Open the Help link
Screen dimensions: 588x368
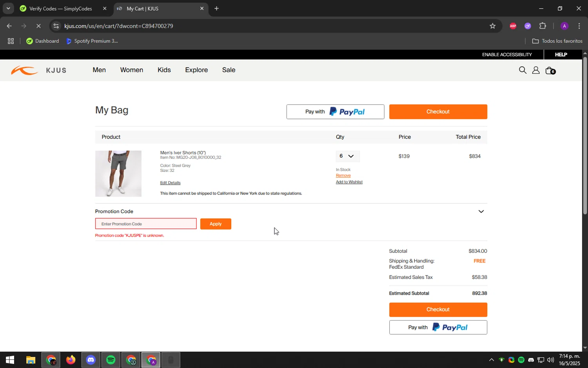[x=561, y=55]
